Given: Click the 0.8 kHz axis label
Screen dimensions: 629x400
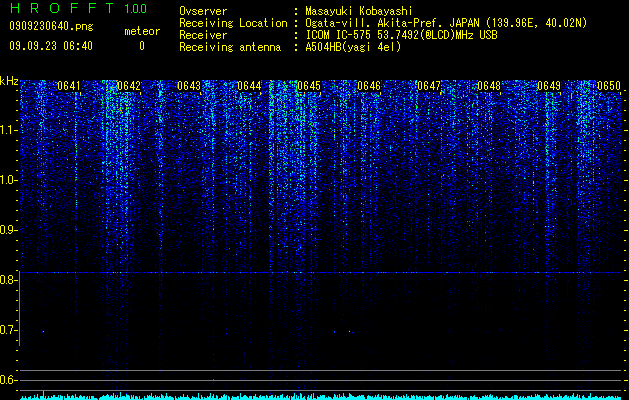Looking at the screenshot, I should pyautogui.click(x=8, y=280).
